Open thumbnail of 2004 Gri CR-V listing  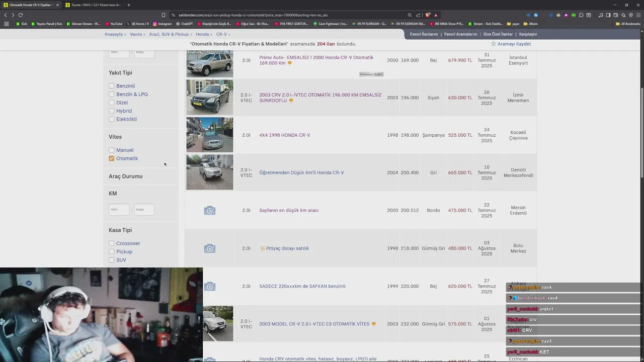(210, 172)
